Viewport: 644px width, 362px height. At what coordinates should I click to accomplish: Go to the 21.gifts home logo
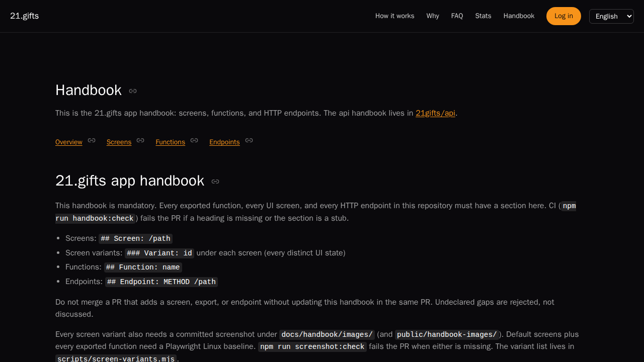pyautogui.click(x=24, y=16)
